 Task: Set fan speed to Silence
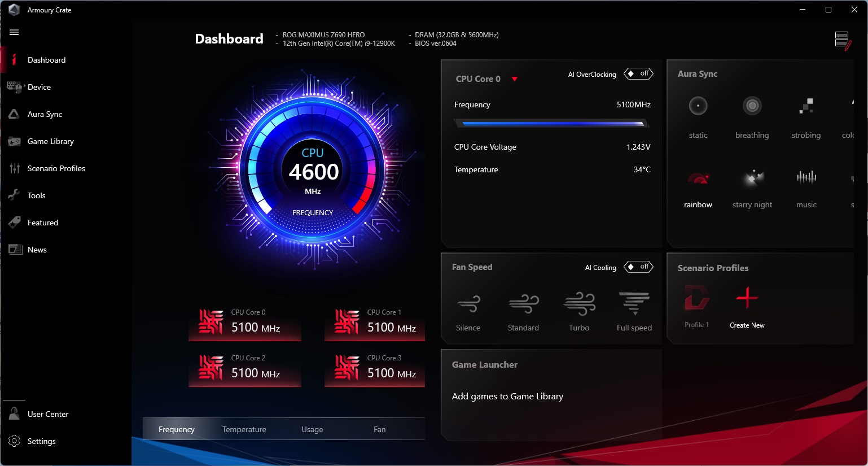pyautogui.click(x=468, y=304)
